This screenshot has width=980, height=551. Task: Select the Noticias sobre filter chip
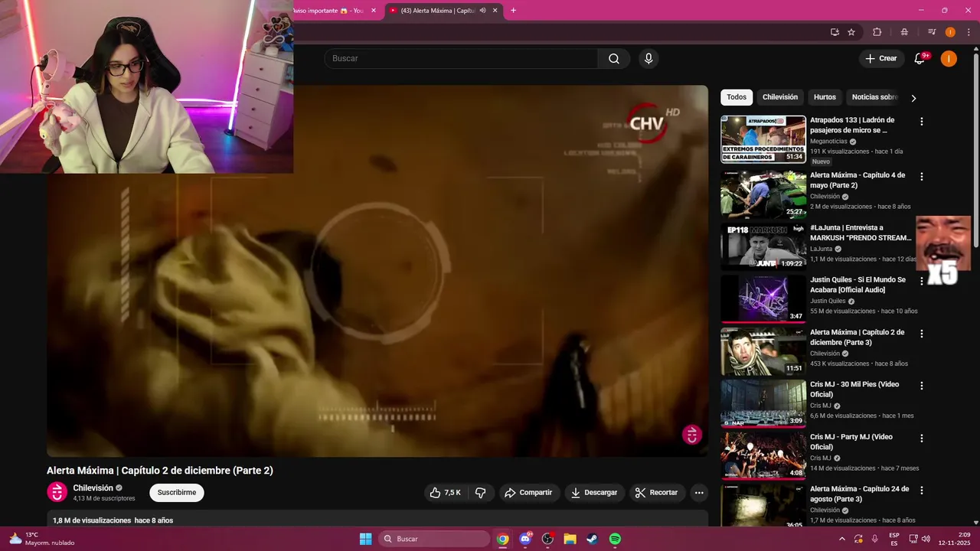pos(874,97)
